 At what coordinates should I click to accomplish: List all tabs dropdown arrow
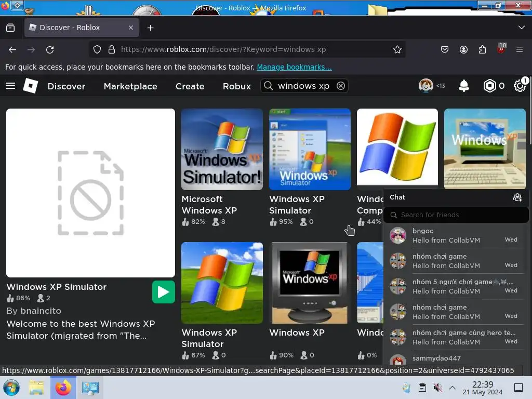522,28
